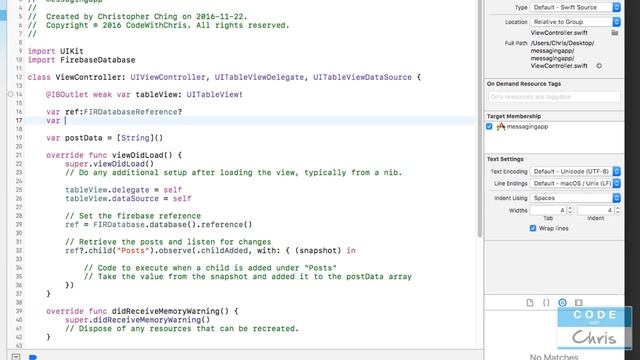The height and width of the screenshot is (360, 640).
Task: Click 'FIRDatabase.database().reference()' on line 29
Action: pyautogui.click(x=173, y=224)
